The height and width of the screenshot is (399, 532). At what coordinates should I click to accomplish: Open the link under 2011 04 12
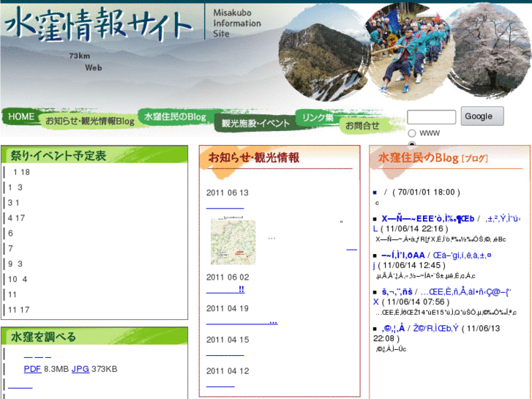click(220, 384)
